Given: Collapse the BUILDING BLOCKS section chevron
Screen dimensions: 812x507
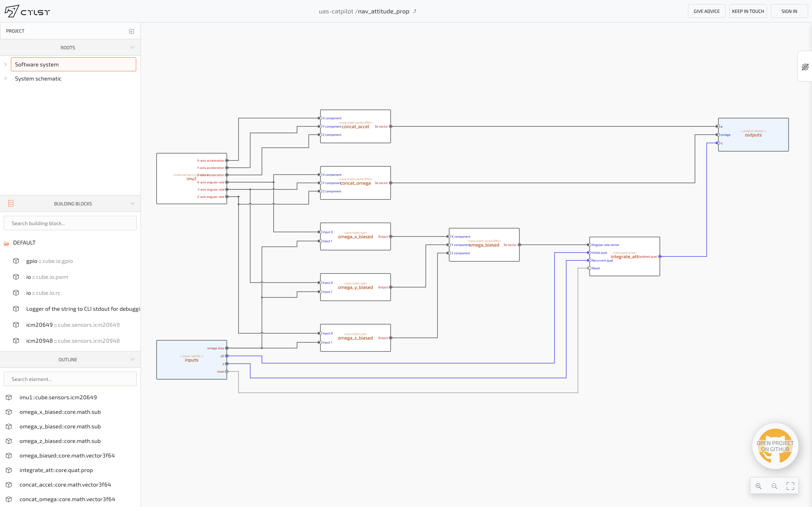Looking at the screenshot, I should click(x=133, y=204).
